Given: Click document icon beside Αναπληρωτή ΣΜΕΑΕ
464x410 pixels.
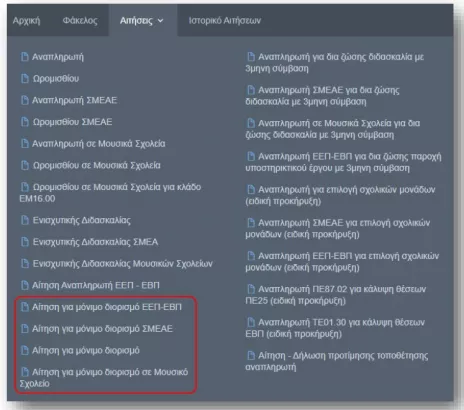Looking at the screenshot, I should click(x=25, y=100).
